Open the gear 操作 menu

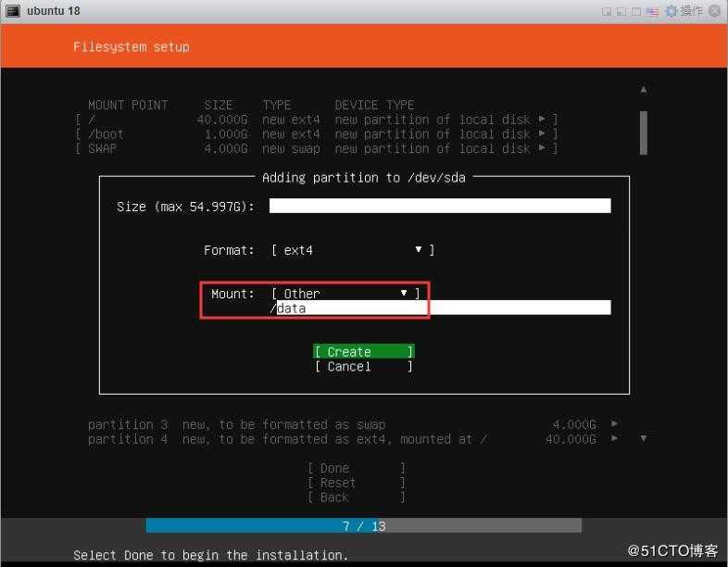coord(684,11)
